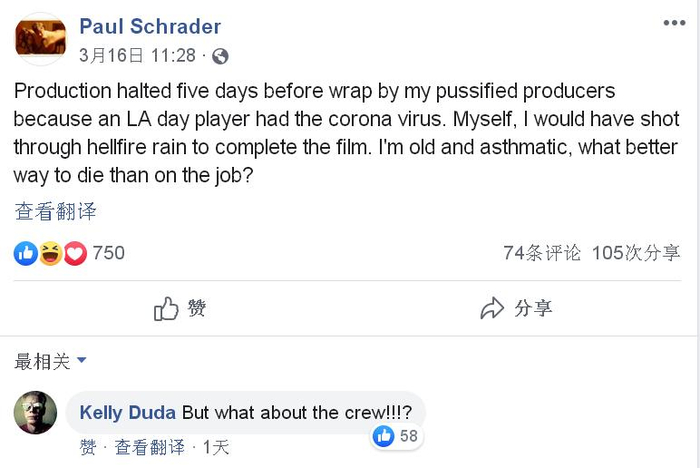This screenshot has width=700, height=468.
Task: Click the red heart love reaction icon
Action: [x=75, y=253]
